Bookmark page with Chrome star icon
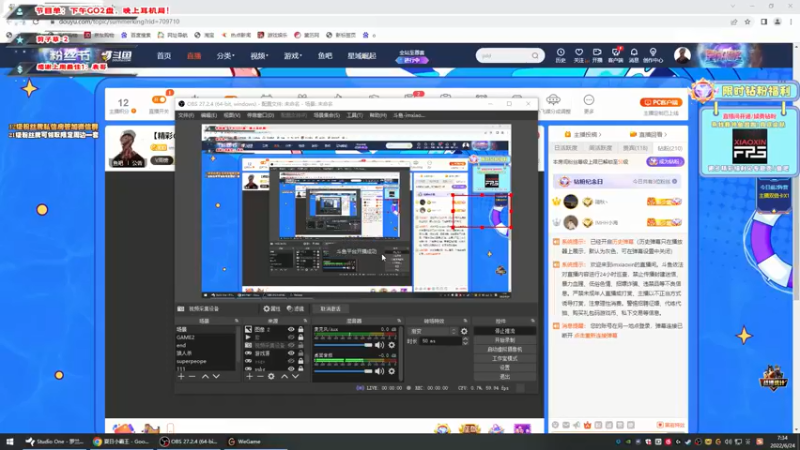Screen dimensions: 800x450 (747, 22)
